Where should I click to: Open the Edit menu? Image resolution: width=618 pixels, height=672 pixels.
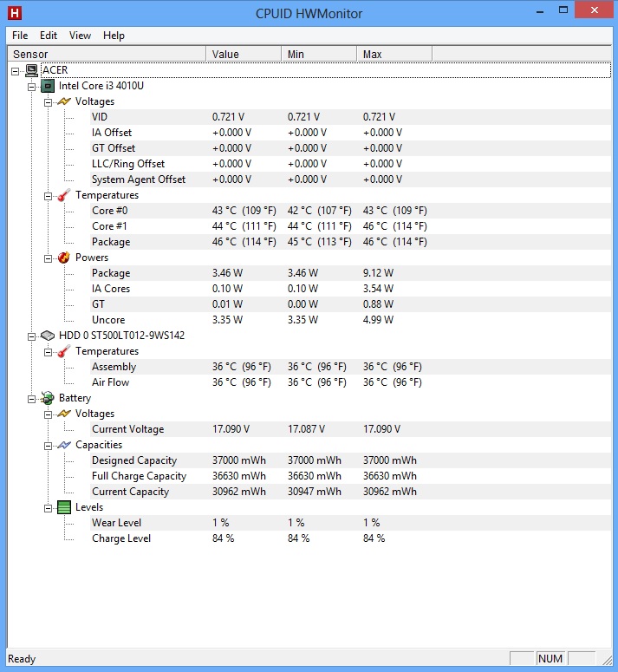49,36
